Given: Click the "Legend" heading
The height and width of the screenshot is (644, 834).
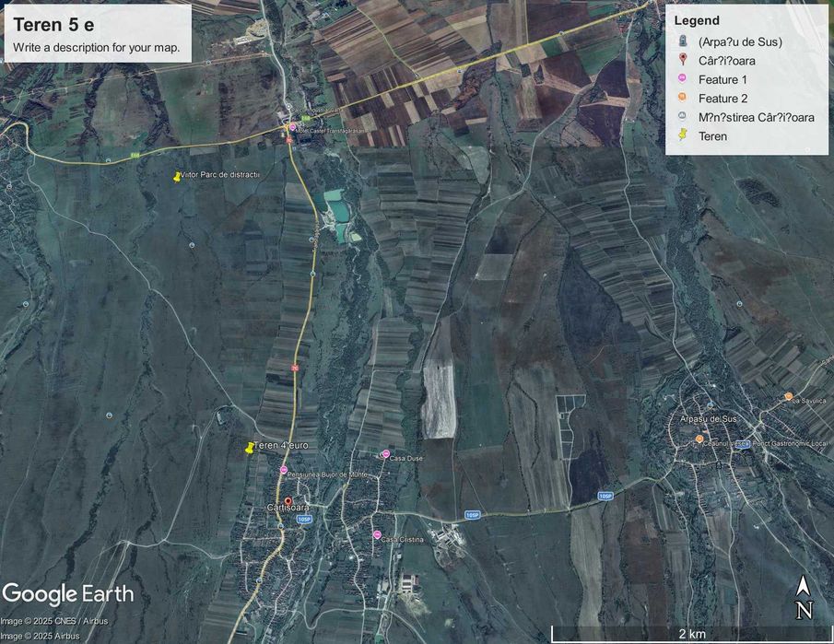Looking at the screenshot, I should tap(697, 21).
